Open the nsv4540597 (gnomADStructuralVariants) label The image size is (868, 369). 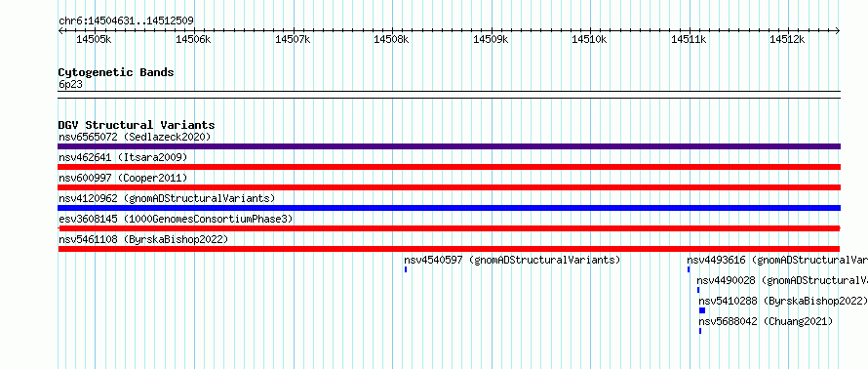coord(512,260)
